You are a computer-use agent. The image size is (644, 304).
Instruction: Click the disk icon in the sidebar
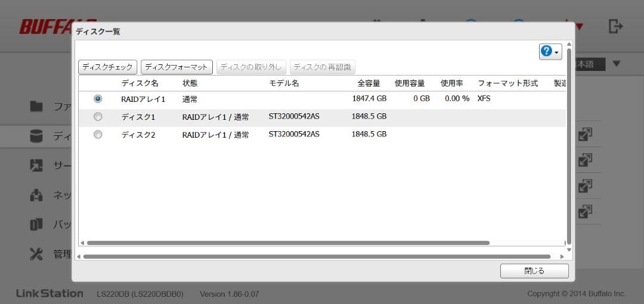tap(36, 136)
